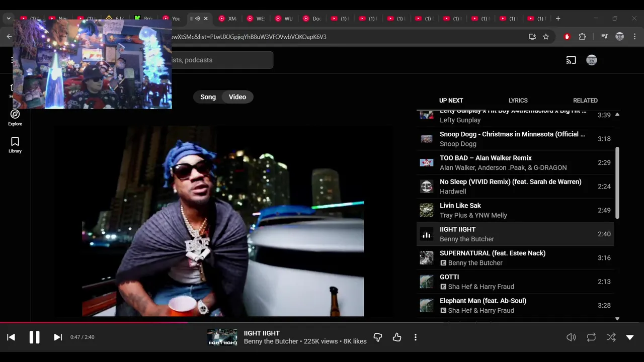Cast to a device
The image size is (644, 362).
[x=571, y=60]
